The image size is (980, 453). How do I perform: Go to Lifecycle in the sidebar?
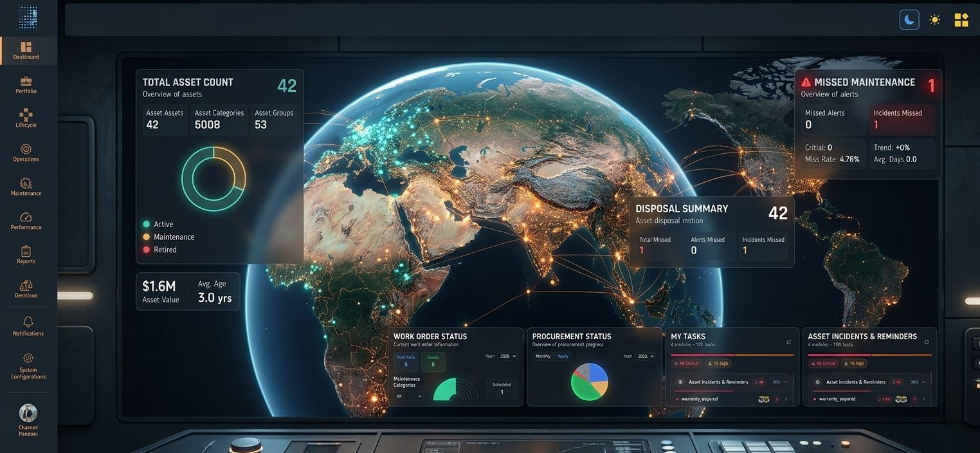pyautogui.click(x=26, y=118)
